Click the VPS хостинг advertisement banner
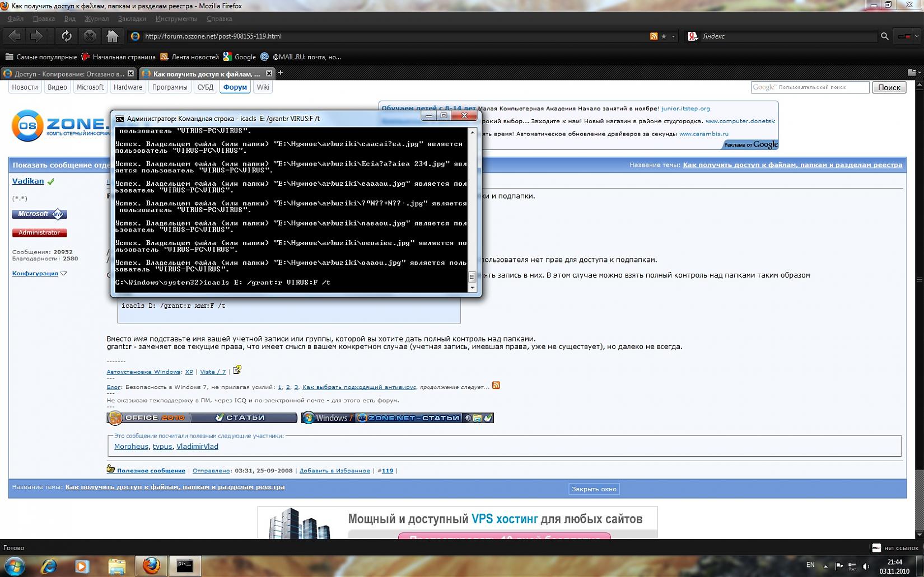The image size is (924, 577). pyautogui.click(x=458, y=523)
